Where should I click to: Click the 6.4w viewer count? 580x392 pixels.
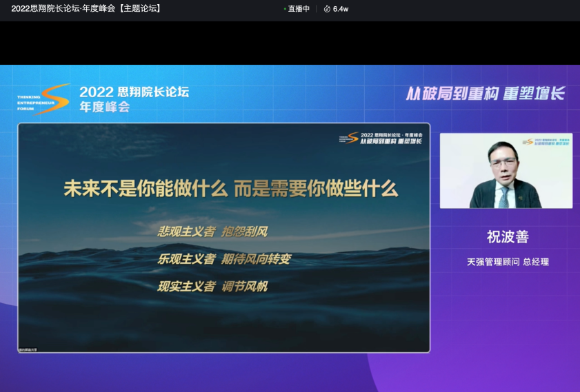point(341,9)
